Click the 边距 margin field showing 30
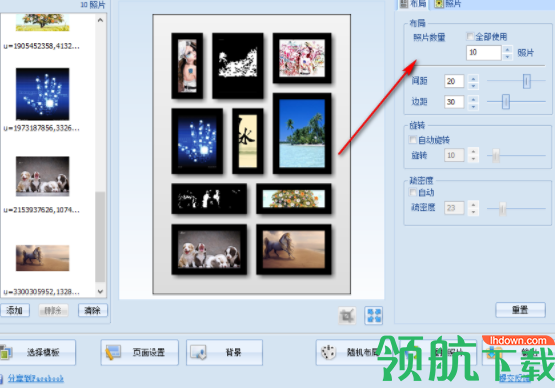 (x=454, y=102)
